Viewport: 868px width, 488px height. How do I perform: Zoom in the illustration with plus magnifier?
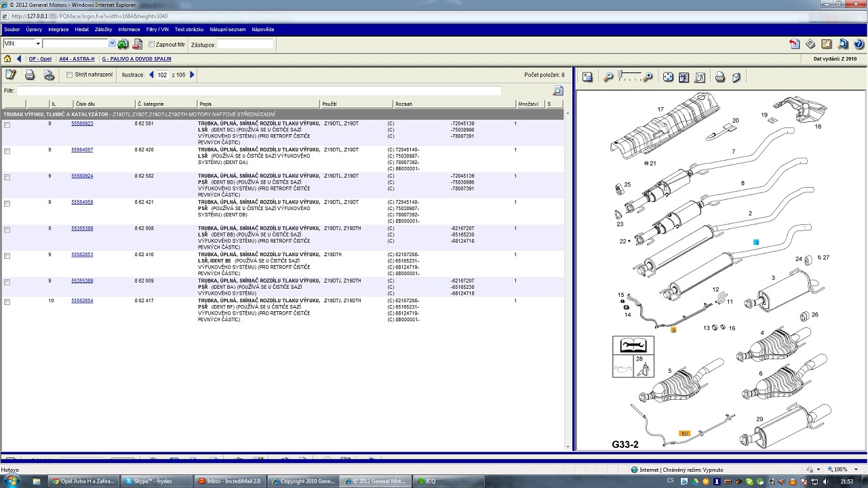(x=648, y=77)
